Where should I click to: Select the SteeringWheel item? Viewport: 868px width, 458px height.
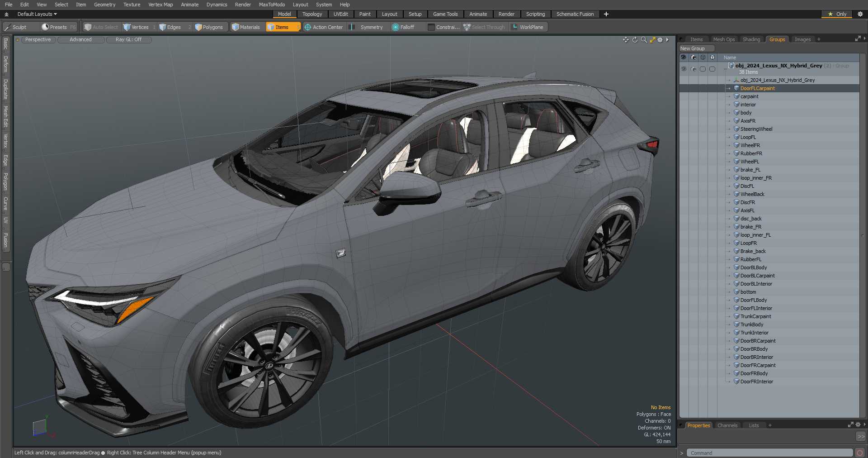(756, 129)
